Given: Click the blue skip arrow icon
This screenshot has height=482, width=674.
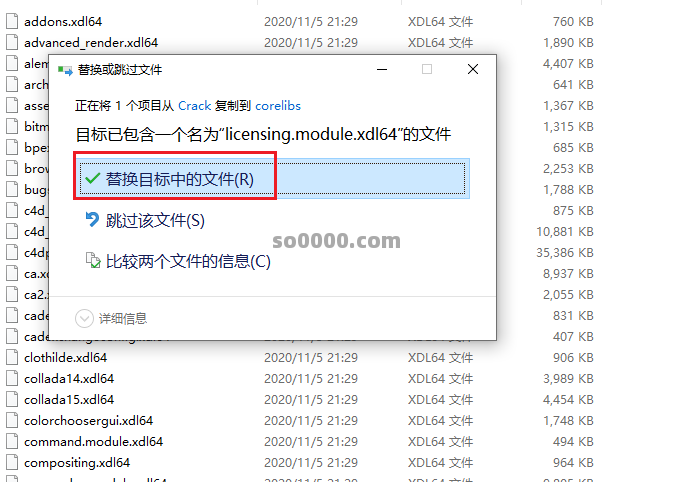Looking at the screenshot, I should [x=92, y=219].
